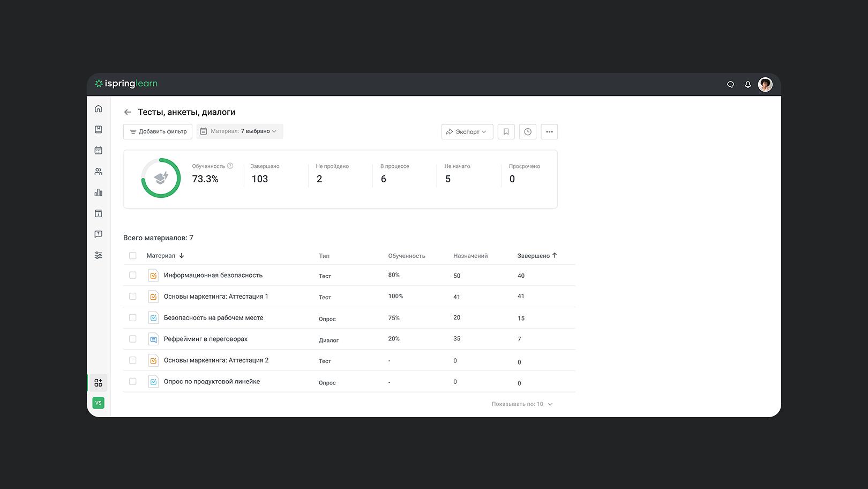
Task: Open the users icon in sidebar
Action: click(x=98, y=172)
